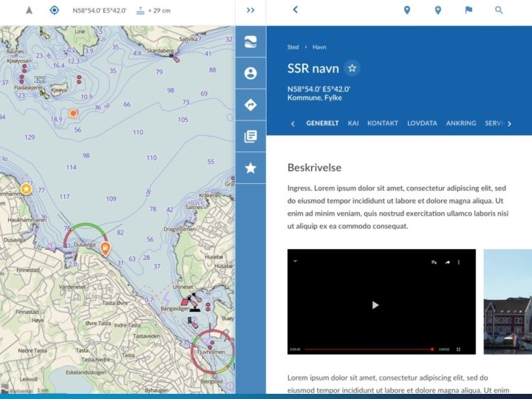
Task: Open the route directions sidebar button
Action: (250, 105)
